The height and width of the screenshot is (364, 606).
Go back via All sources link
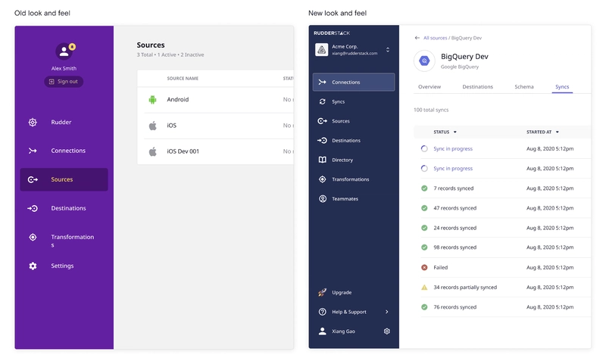click(x=435, y=37)
